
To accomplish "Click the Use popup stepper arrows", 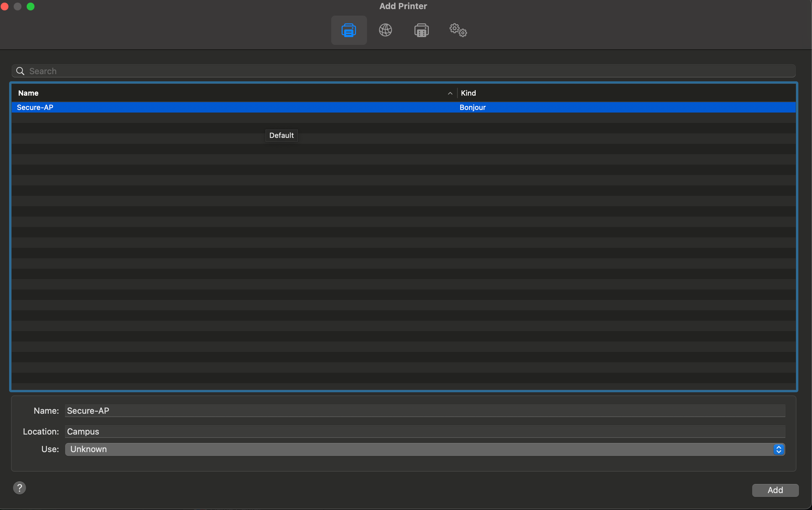I will point(778,449).
